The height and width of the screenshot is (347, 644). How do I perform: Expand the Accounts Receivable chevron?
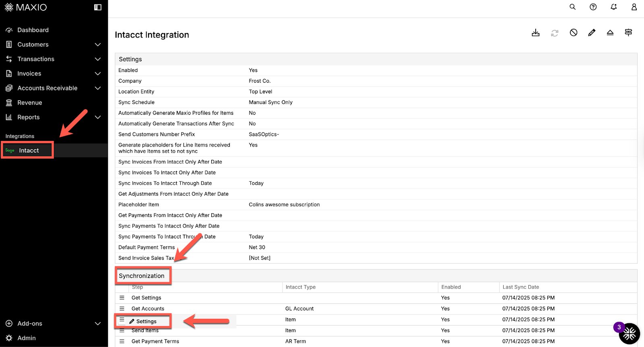tap(97, 88)
